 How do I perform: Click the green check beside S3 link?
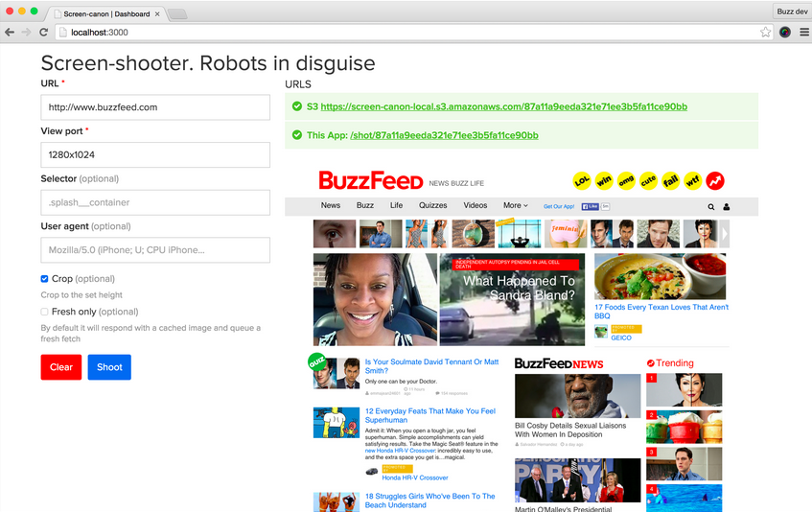[x=297, y=106]
